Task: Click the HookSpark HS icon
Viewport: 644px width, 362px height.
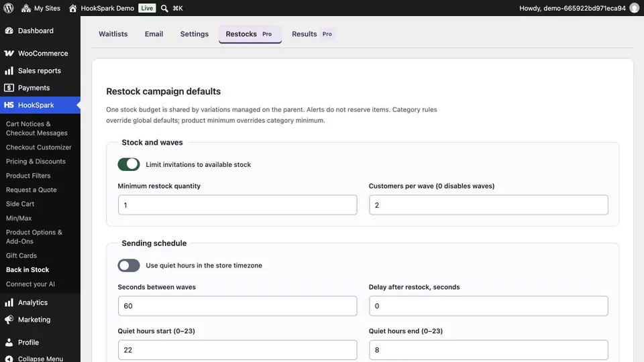Action: (x=9, y=105)
